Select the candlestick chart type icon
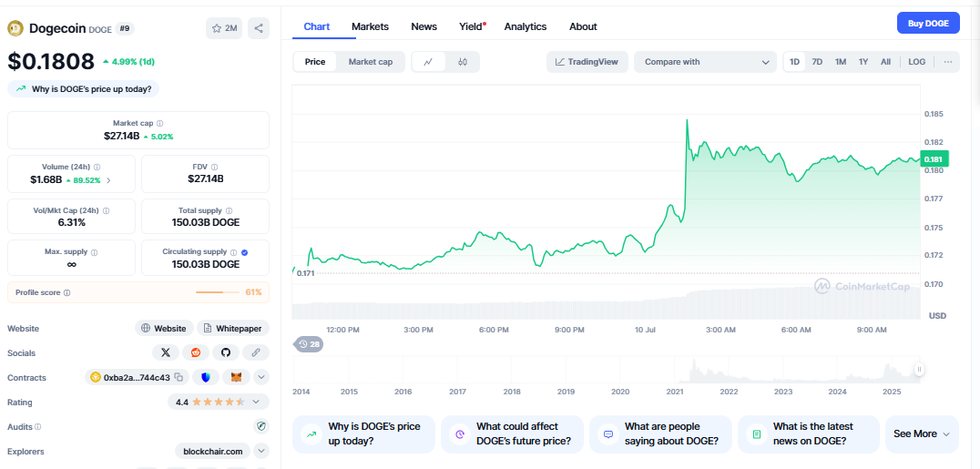The width and height of the screenshot is (980, 469). [x=463, y=62]
